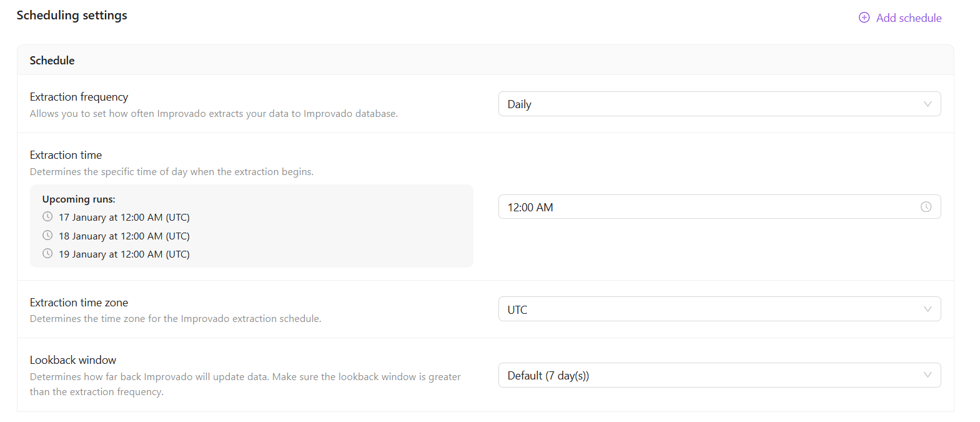980x422 pixels.
Task: Click the Add schedule link text
Action: coord(908,18)
